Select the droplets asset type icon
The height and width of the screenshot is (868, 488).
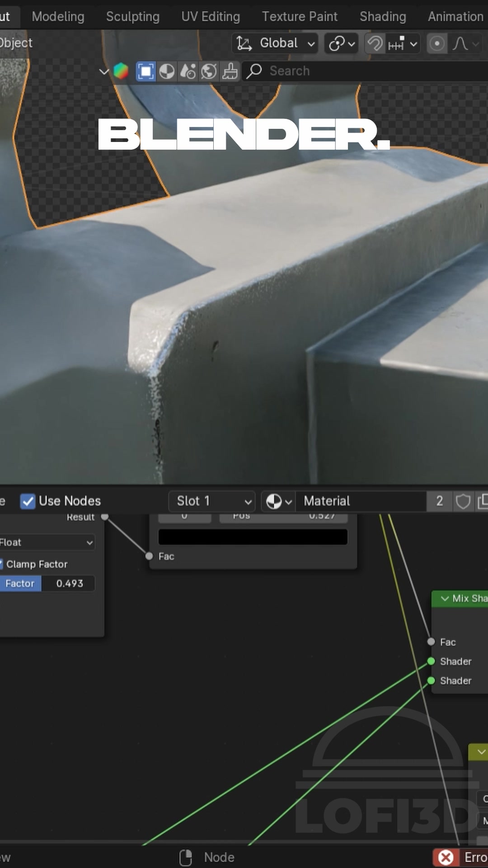[188, 71]
